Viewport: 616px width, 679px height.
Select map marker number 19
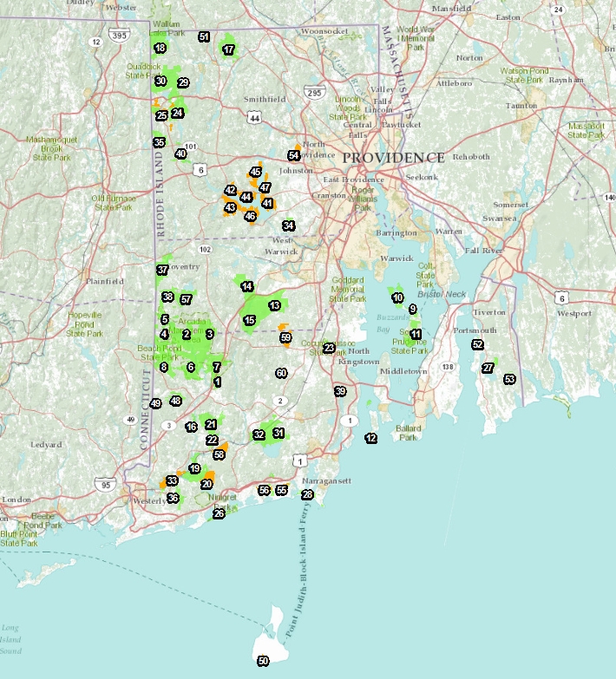194,468
